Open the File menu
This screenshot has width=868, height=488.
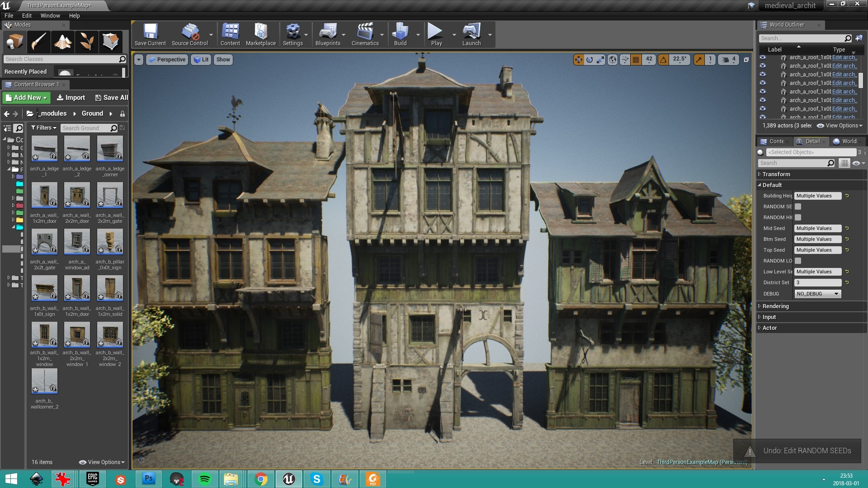(x=9, y=15)
